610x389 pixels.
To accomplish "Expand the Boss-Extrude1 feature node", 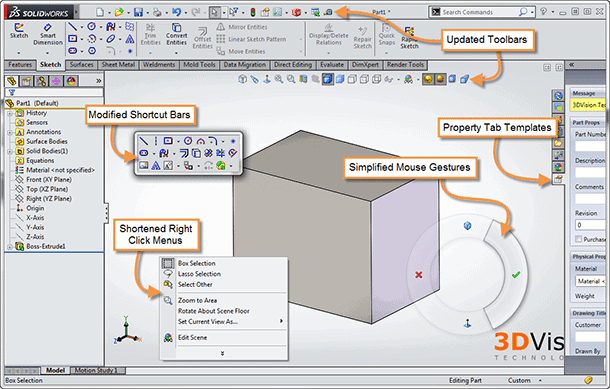I will click(10, 247).
